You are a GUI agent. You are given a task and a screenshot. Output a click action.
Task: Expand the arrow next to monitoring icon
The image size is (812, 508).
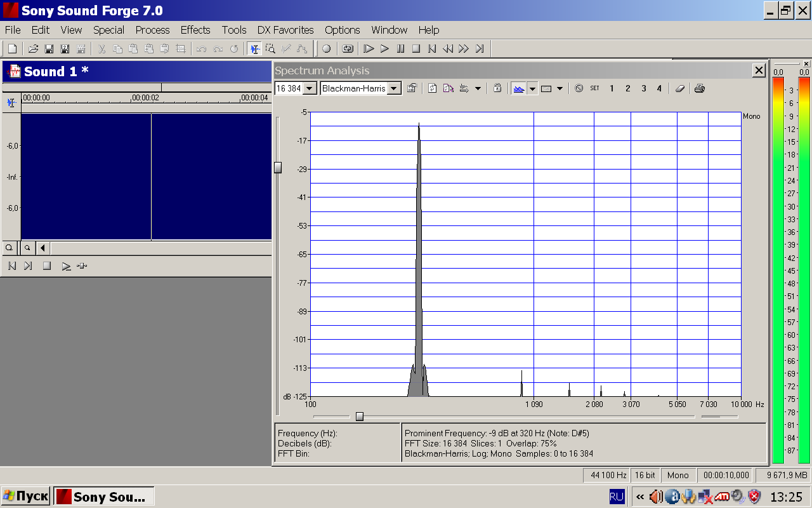478,89
